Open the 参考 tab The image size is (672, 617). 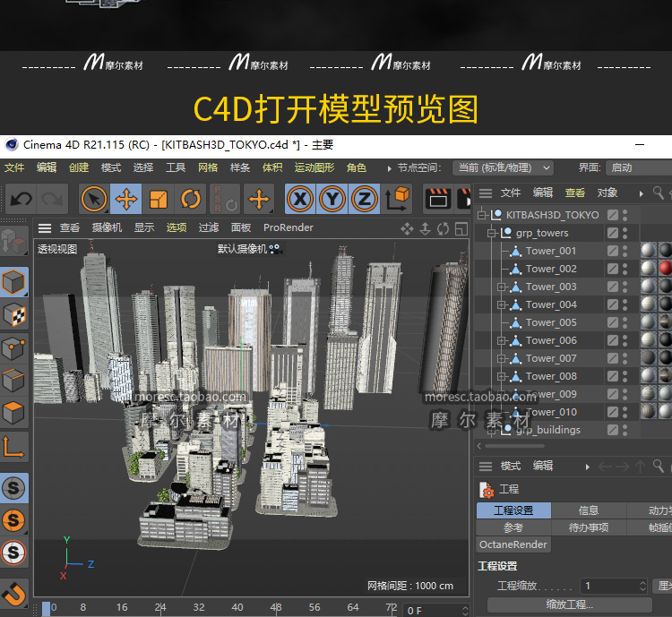(513, 527)
